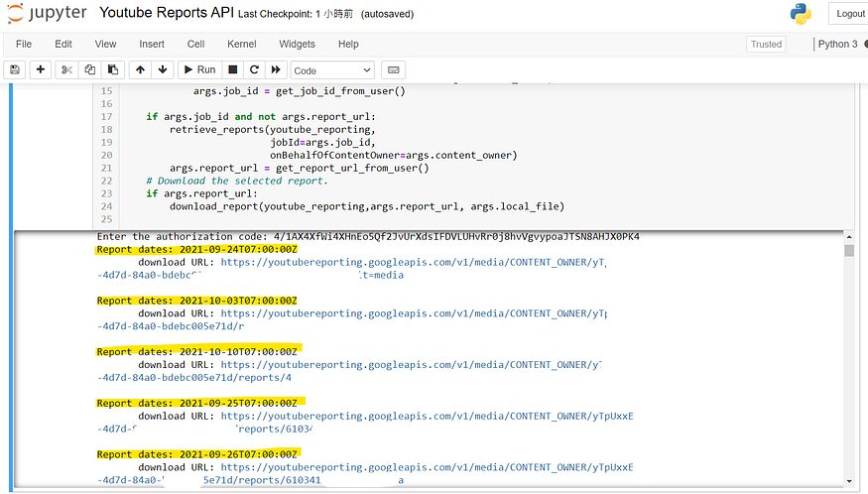The width and height of the screenshot is (868, 494).
Task: Click the text Report dates: 2021-09-25T07:00:00Z
Action: [197, 403]
